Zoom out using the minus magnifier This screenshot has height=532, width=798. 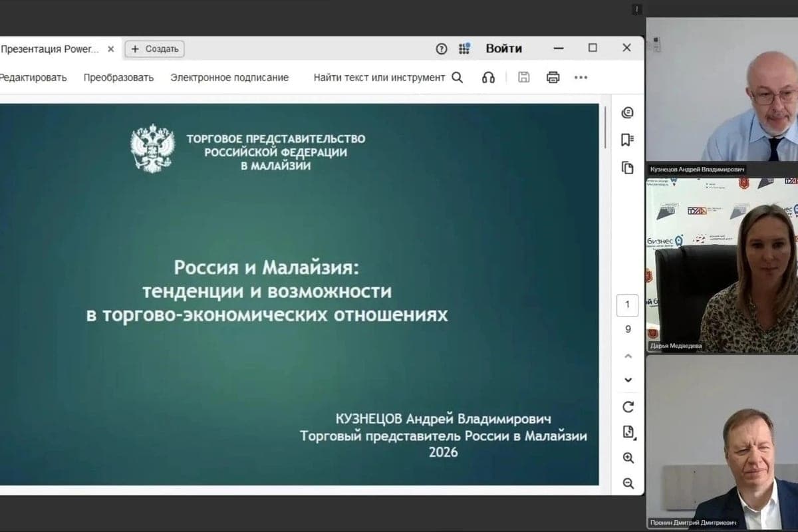point(628,484)
